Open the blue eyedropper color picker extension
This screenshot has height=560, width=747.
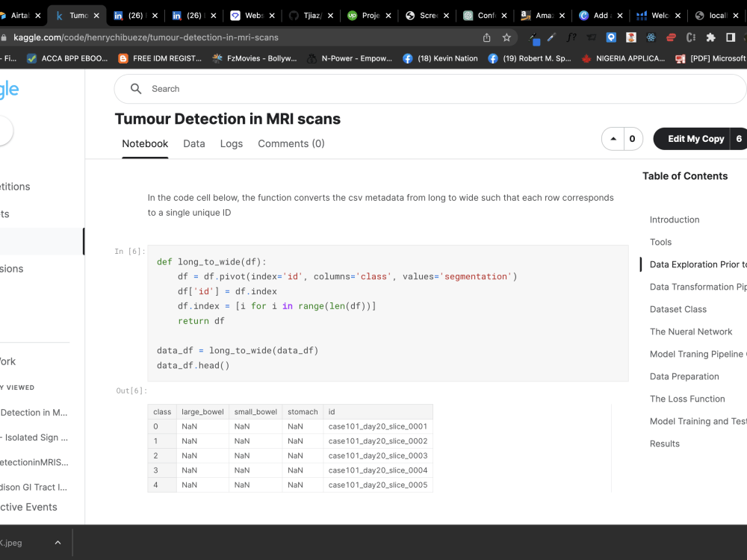(551, 37)
